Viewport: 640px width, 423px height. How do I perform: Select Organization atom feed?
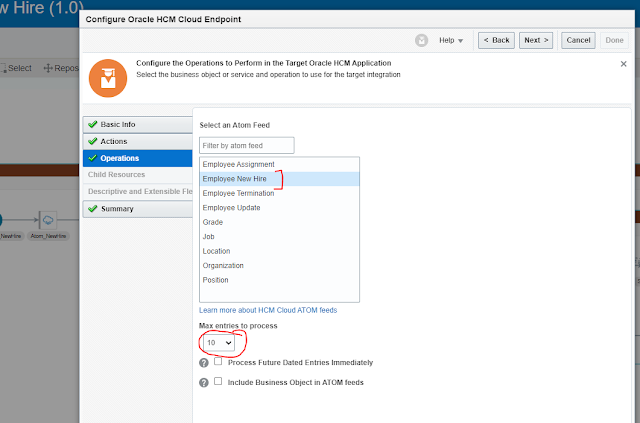click(x=279, y=266)
